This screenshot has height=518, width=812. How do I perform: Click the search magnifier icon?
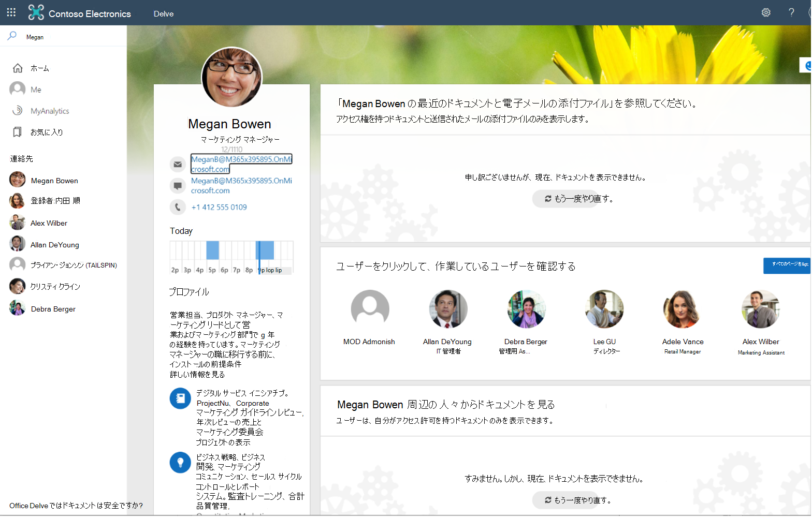[x=12, y=36]
